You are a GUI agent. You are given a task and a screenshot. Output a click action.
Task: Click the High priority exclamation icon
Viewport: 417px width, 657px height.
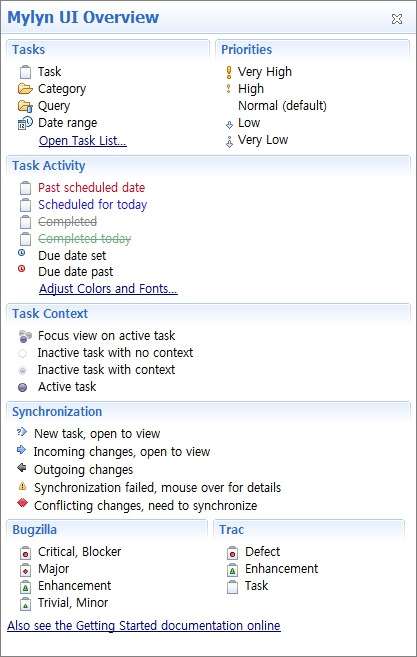point(229,89)
